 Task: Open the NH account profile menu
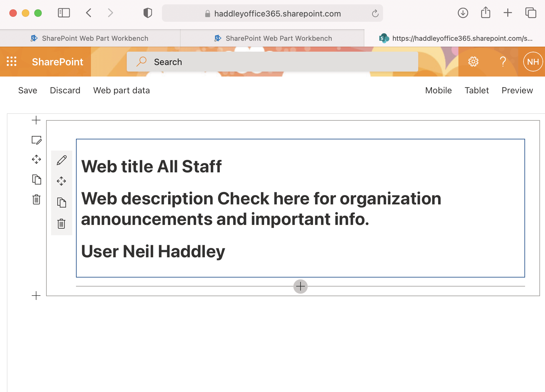(533, 62)
